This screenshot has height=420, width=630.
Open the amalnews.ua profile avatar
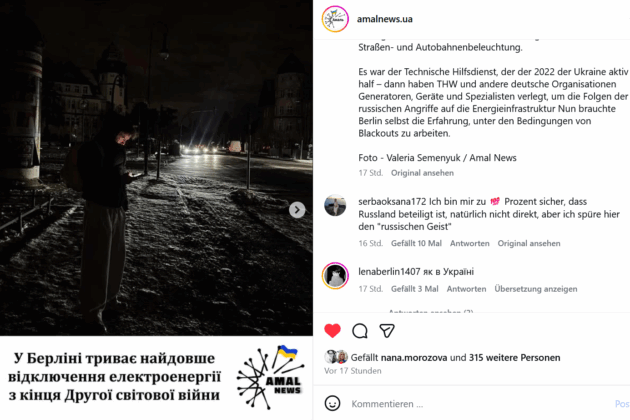[x=335, y=19]
